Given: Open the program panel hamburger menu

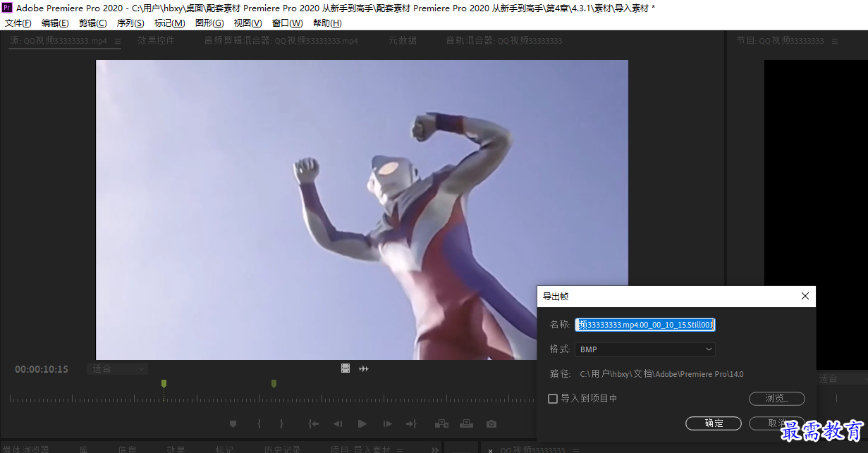Looking at the screenshot, I should tap(835, 42).
